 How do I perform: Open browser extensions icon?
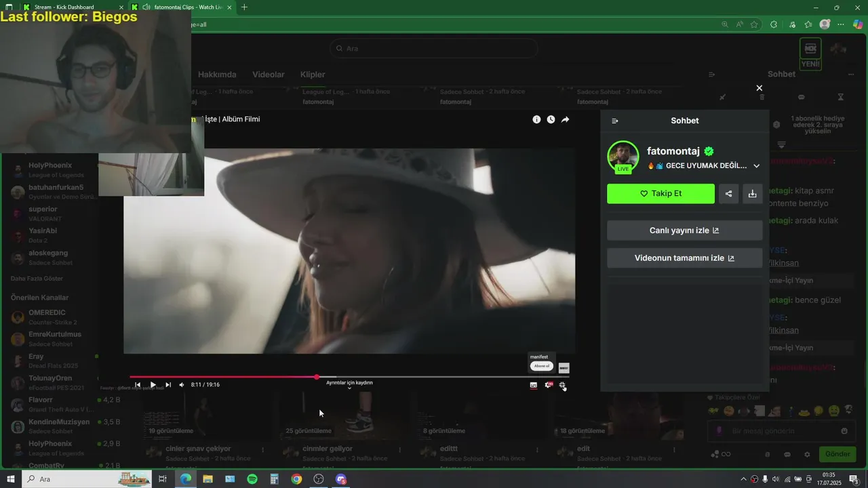click(x=774, y=24)
